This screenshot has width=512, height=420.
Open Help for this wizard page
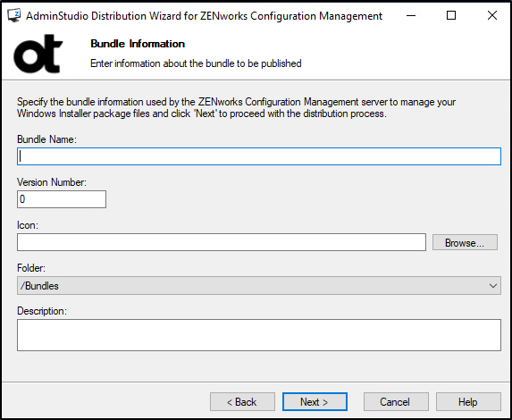pos(468,402)
